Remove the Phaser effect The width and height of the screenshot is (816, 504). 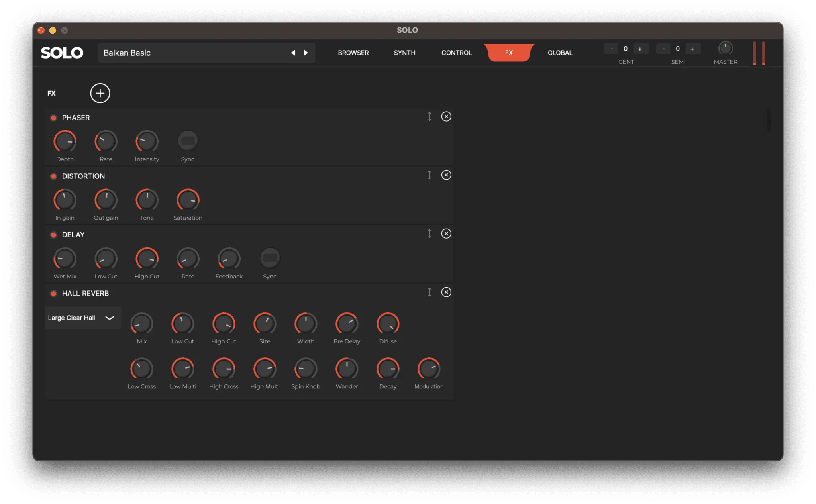coord(446,116)
